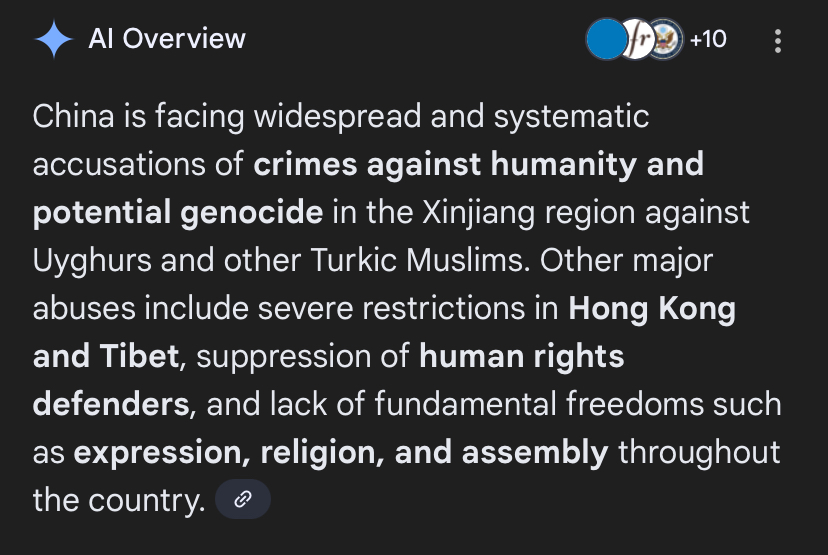
Task: Click the bold word "defenders"
Action: [x=110, y=404]
